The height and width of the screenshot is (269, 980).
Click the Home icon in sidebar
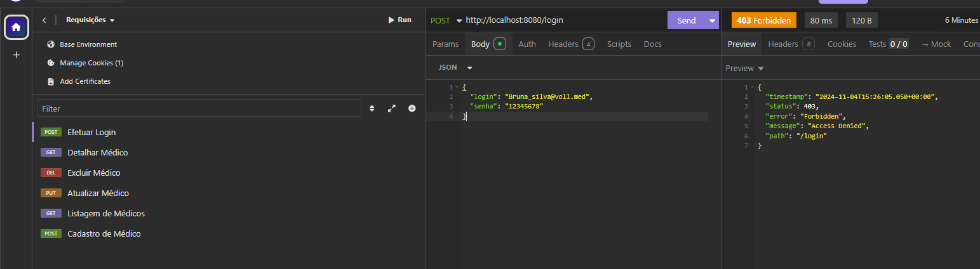[x=16, y=27]
